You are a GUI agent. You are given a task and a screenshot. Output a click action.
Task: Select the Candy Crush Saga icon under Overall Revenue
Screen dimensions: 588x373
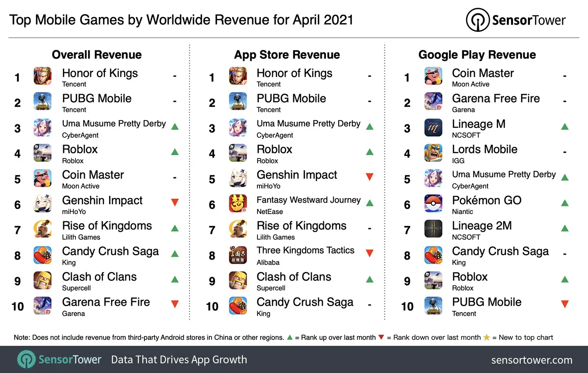click(x=43, y=255)
